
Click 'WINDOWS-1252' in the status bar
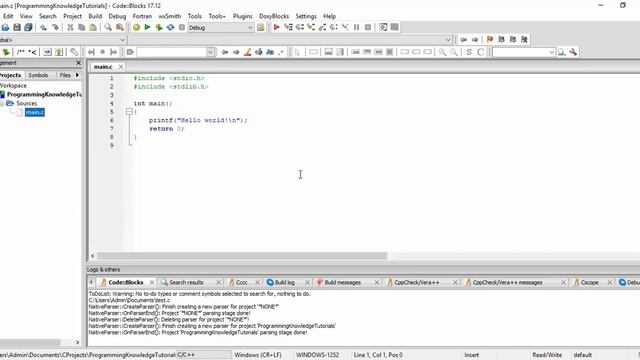(x=317, y=355)
